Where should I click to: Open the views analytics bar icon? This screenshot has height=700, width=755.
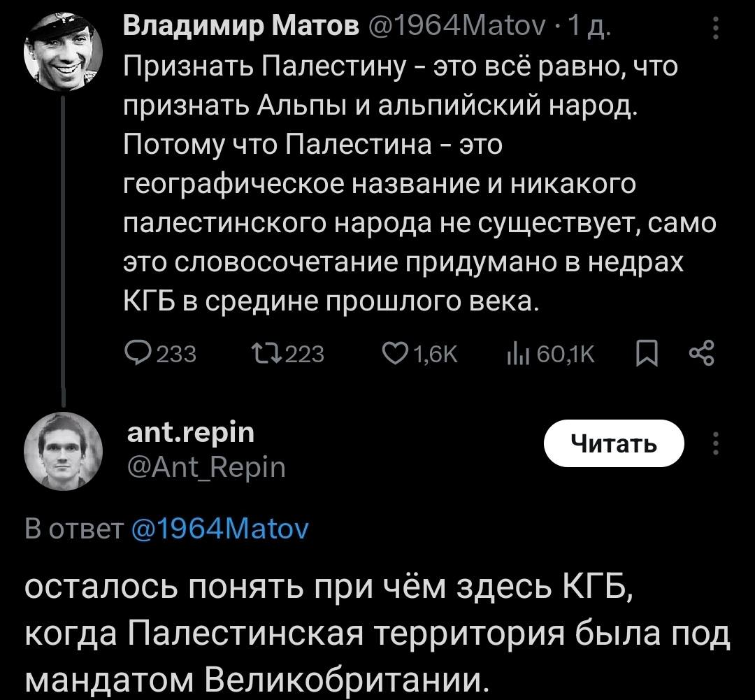515,355
